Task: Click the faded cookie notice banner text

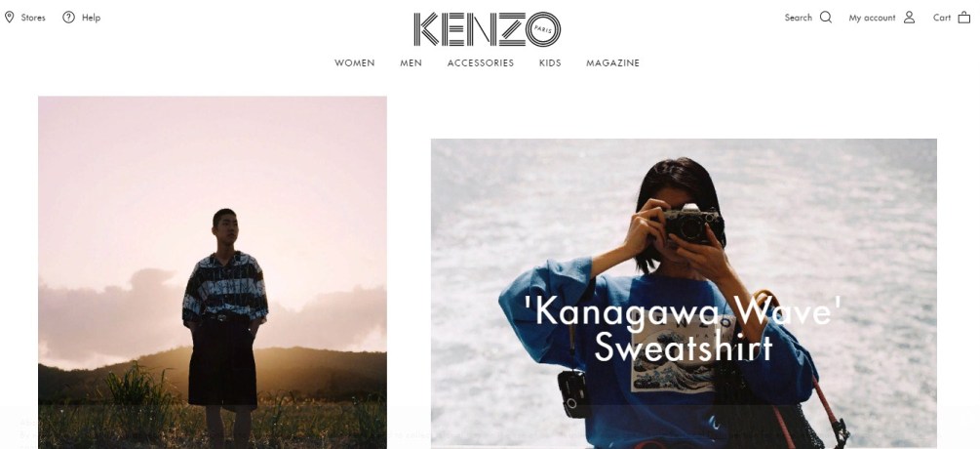Action: 490,431
